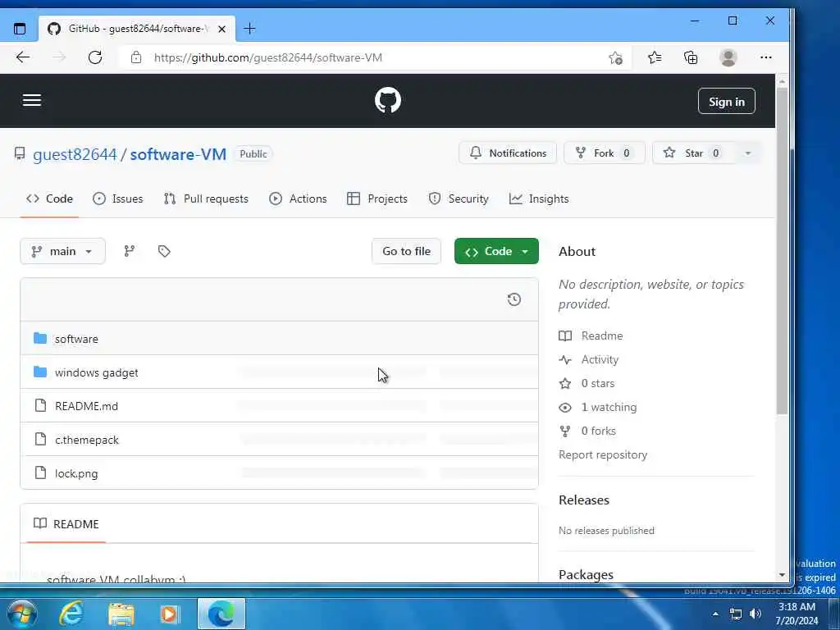
Task: Click the Notifications button
Action: point(508,153)
